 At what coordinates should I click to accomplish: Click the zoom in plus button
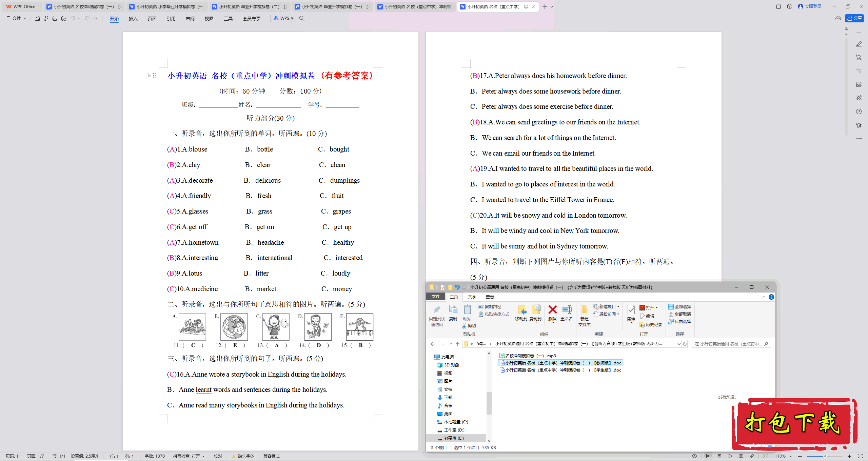[x=849, y=456]
